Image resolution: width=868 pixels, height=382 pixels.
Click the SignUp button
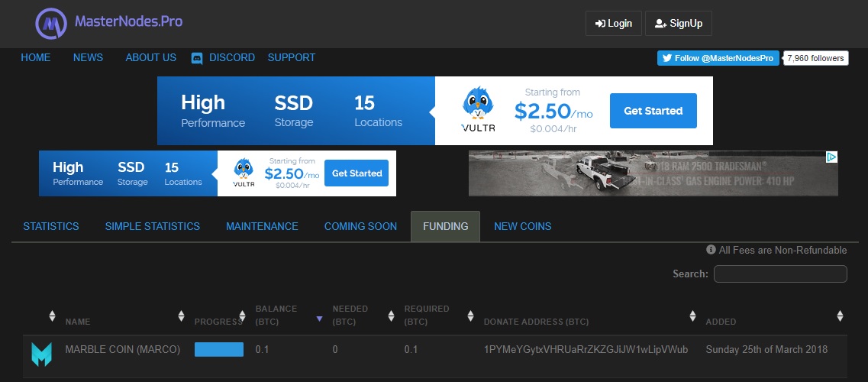(678, 23)
